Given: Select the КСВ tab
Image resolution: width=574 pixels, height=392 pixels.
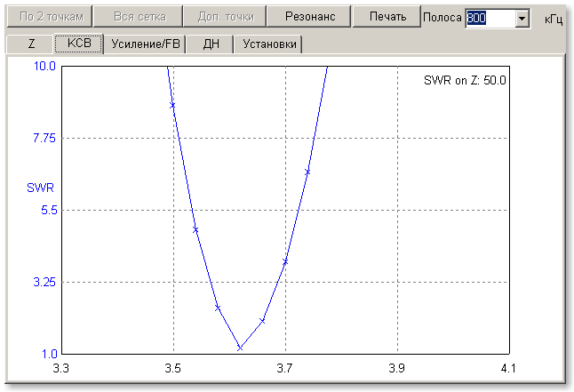Looking at the screenshot, I should (78, 44).
